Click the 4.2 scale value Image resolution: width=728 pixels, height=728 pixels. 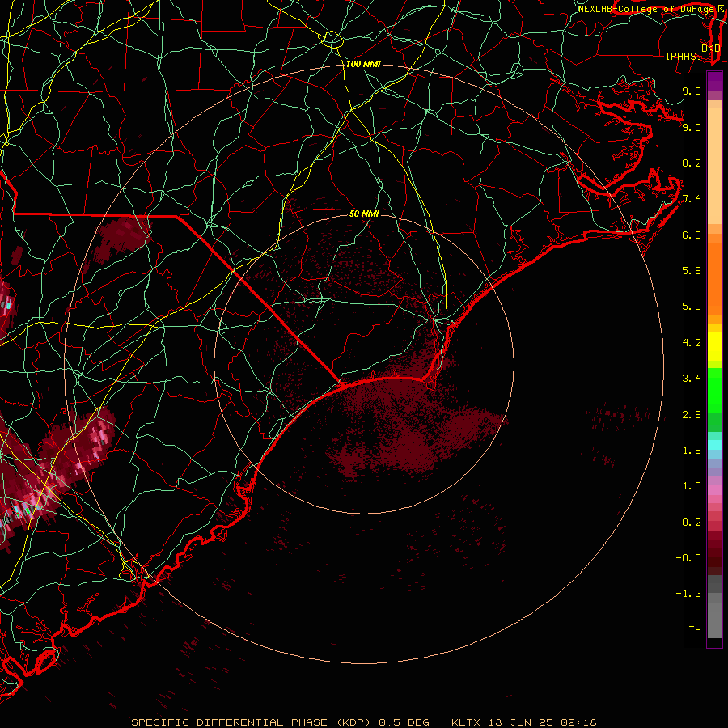coord(692,343)
